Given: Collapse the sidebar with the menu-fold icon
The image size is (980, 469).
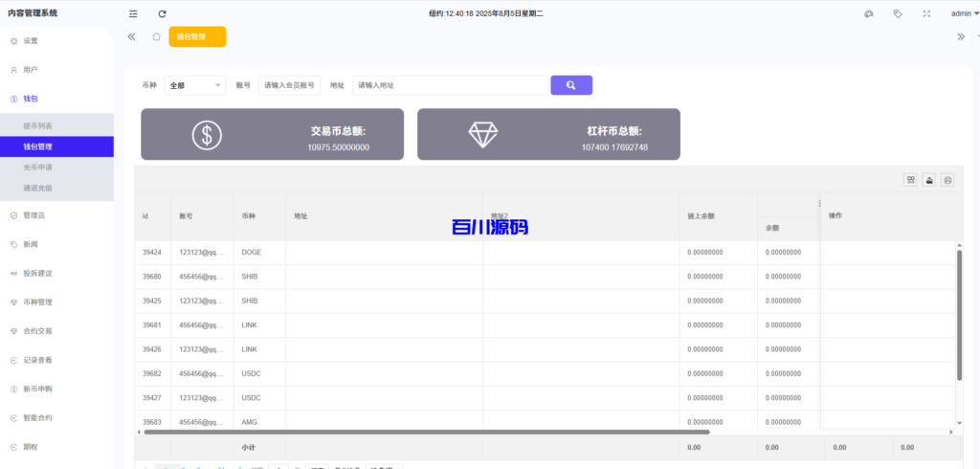Looking at the screenshot, I should click(x=133, y=13).
